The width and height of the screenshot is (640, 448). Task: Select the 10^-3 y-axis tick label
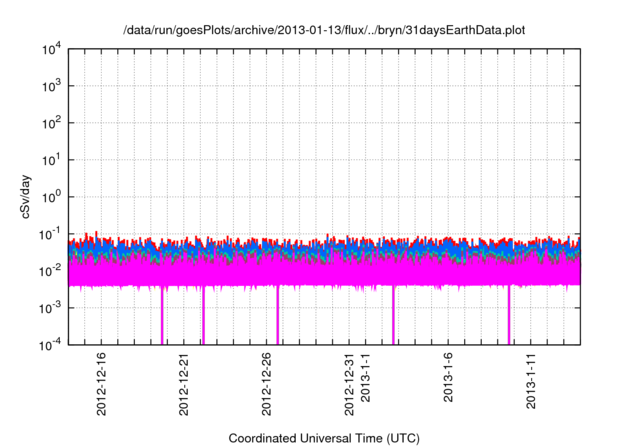[x=50, y=308]
